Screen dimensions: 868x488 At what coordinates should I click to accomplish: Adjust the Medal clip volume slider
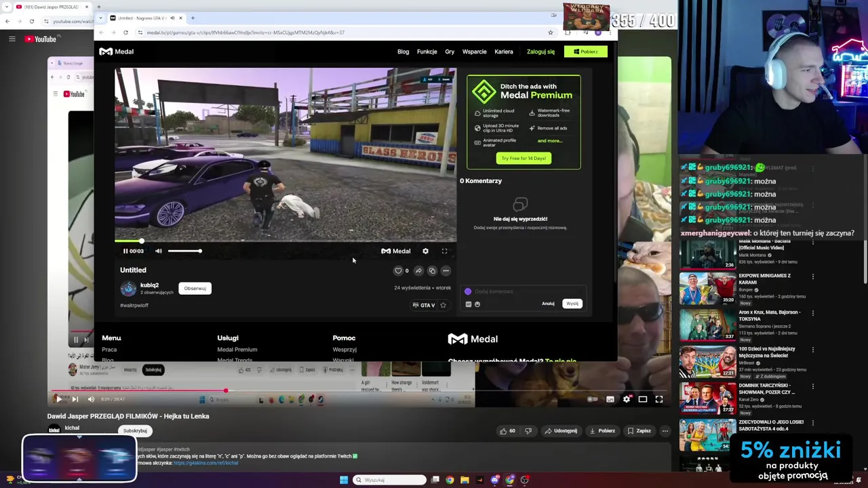pos(184,251)
